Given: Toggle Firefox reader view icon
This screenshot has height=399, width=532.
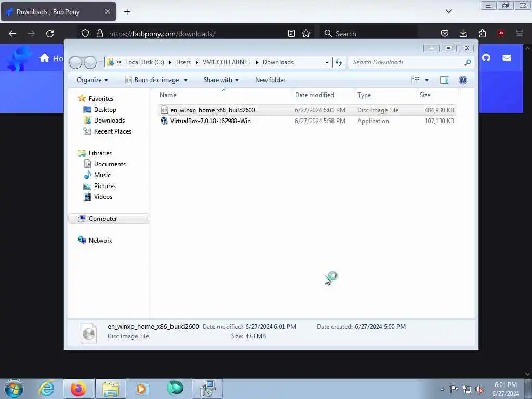Looking at the screenshot, I should (291, 33).
